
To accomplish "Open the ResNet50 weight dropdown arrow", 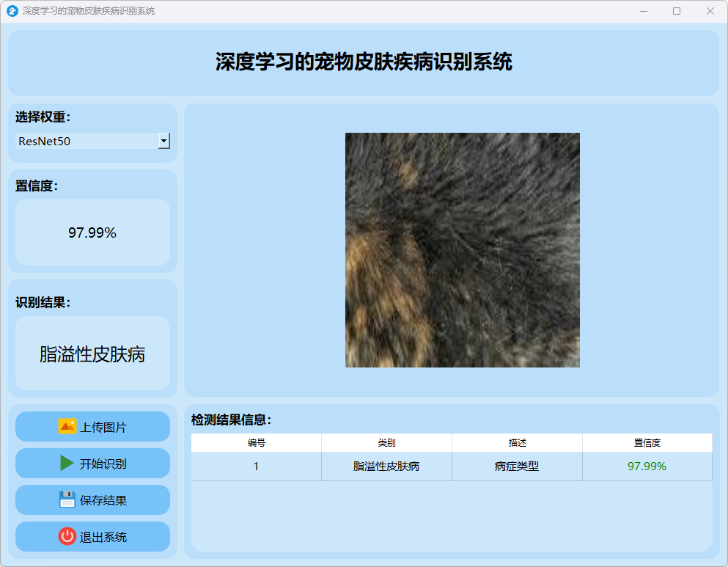I will 164,141.
